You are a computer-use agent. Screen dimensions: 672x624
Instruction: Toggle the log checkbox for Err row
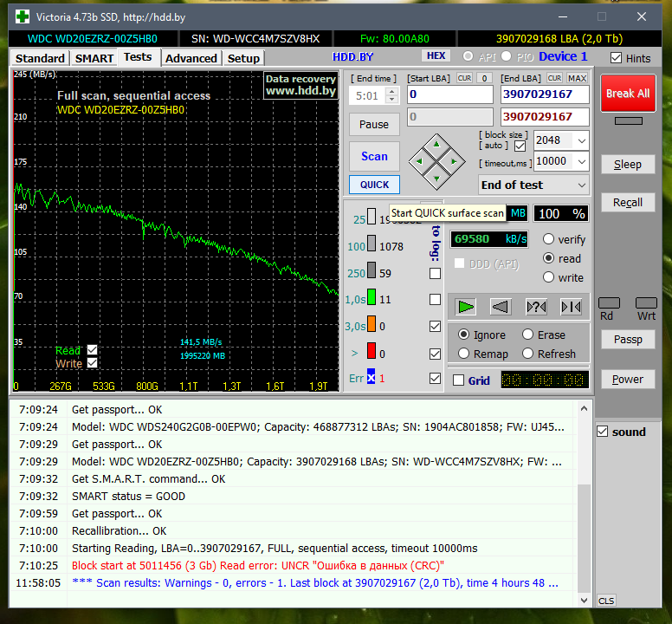pos(435,378)
